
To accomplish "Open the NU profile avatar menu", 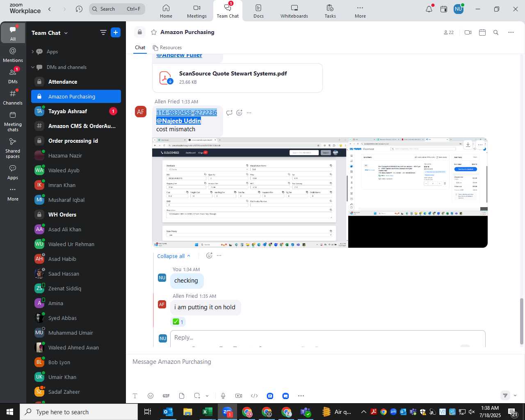I will click(x=459, y=9).
